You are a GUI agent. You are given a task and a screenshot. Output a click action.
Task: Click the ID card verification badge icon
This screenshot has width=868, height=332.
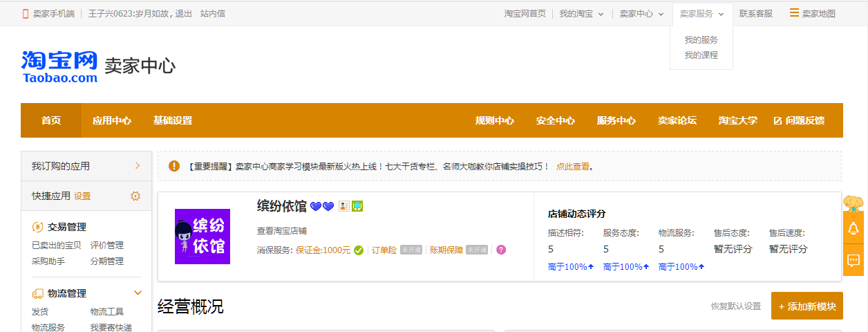pos(343,206)
